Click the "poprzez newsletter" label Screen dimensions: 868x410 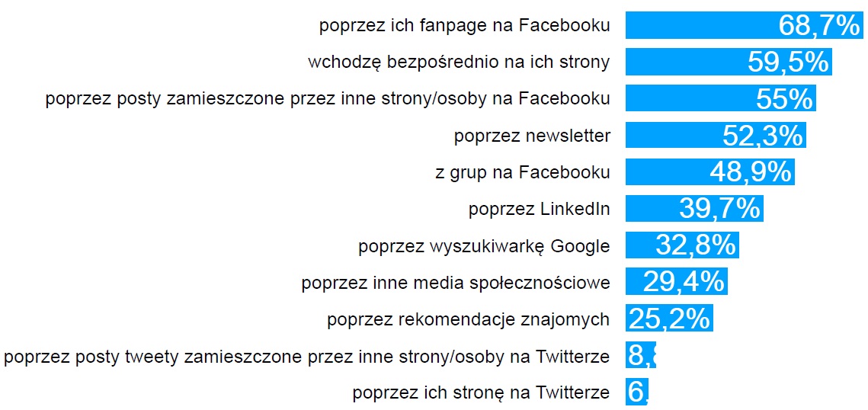532,136
